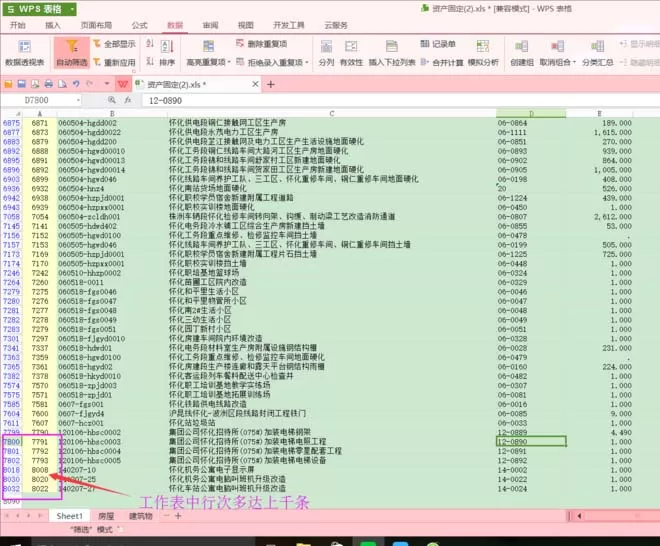Click 全部显示 to show all rows
This screenshot has height=546, width=660.
point(114,44)
